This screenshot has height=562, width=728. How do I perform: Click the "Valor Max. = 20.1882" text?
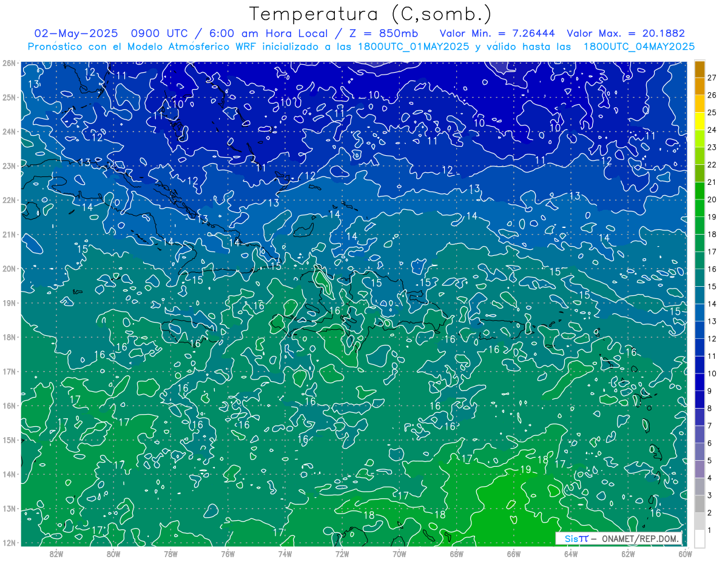[x=625, y=33]
